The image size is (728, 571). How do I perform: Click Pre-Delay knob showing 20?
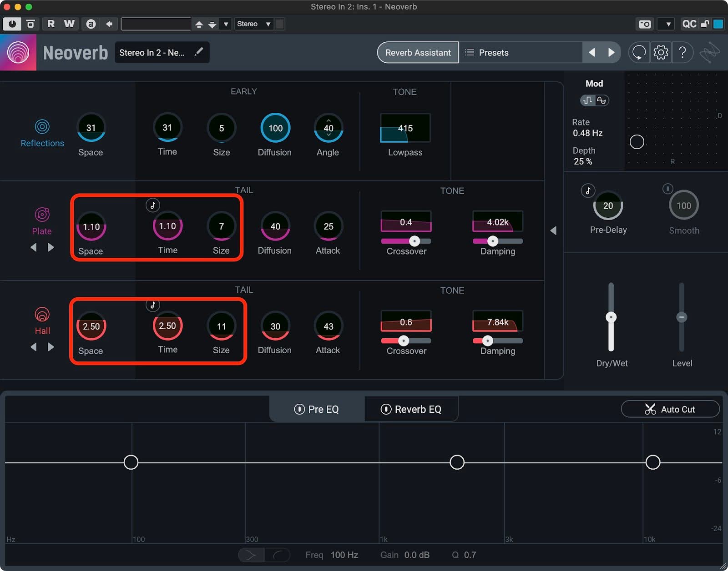click(x=608, y=206)
